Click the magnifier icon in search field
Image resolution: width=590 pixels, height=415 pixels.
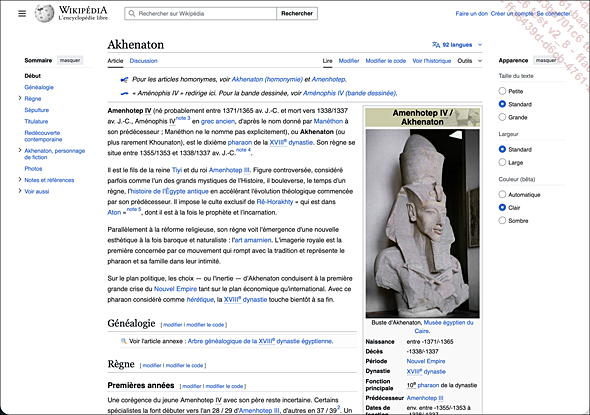(x=132, y=14)
